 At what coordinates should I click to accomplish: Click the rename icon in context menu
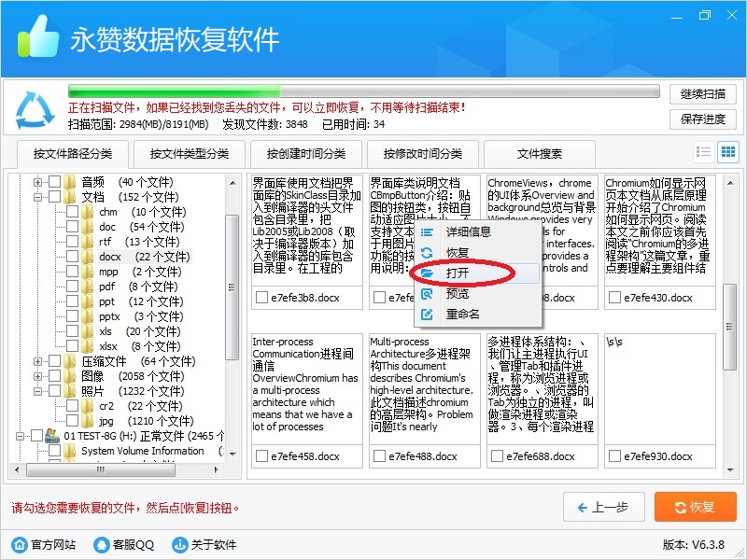click(428, 315)
